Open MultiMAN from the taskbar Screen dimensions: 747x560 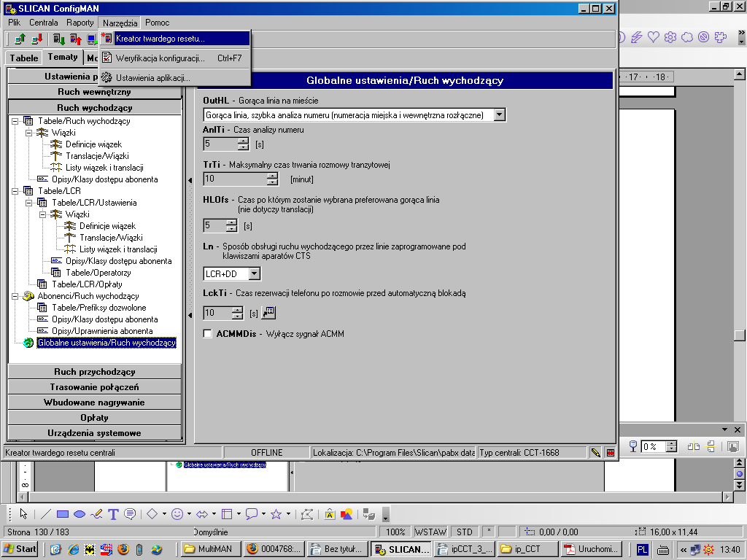(211, 549)
